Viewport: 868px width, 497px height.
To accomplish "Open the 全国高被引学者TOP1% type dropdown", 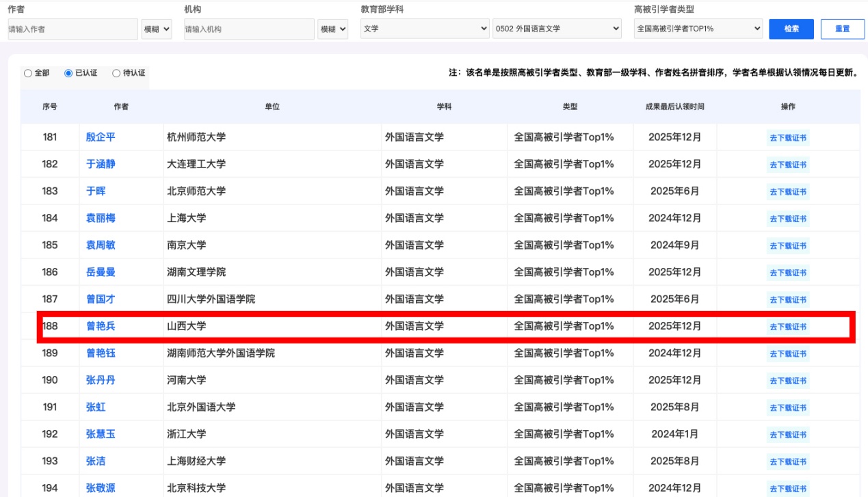I will pyautogui.click(x=698, y=29).
